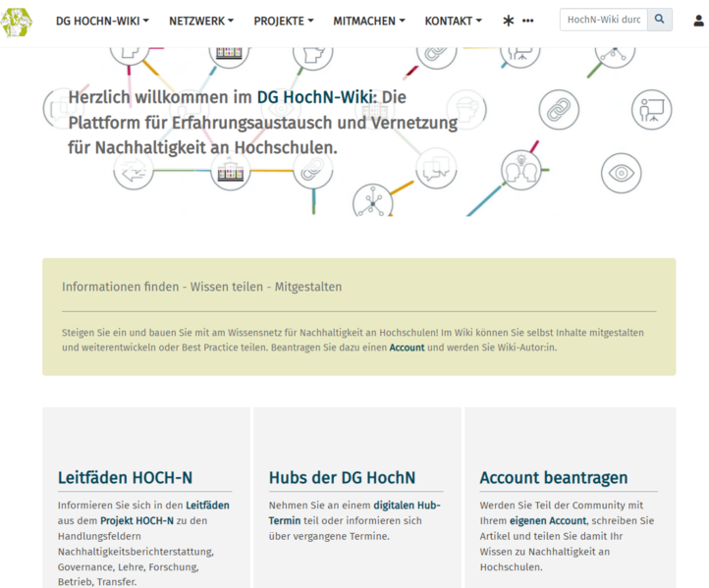Open the Account beantragen heading
Screen dimensions: 709x588
(x=554, y=478)
